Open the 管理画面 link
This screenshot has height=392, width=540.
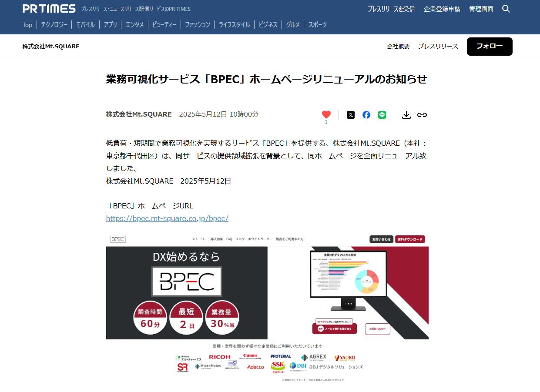[x=481, y=9]
